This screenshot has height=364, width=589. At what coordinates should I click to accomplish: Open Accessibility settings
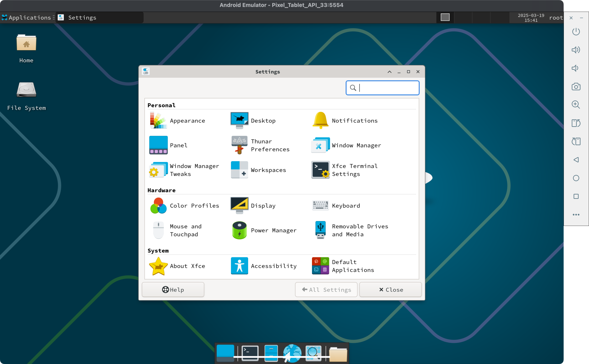coord(239,266)
